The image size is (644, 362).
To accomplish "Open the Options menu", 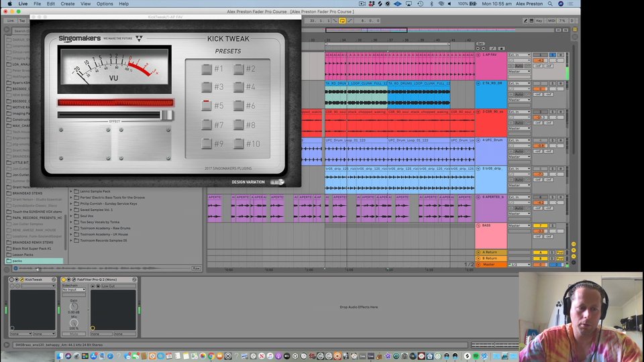I will [x=105, y=4].
